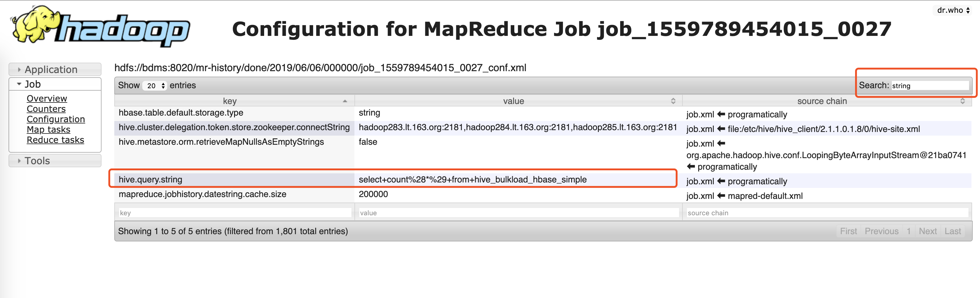Open the Map tasks link
Screen dimensions: 980x298
(48, 130)
